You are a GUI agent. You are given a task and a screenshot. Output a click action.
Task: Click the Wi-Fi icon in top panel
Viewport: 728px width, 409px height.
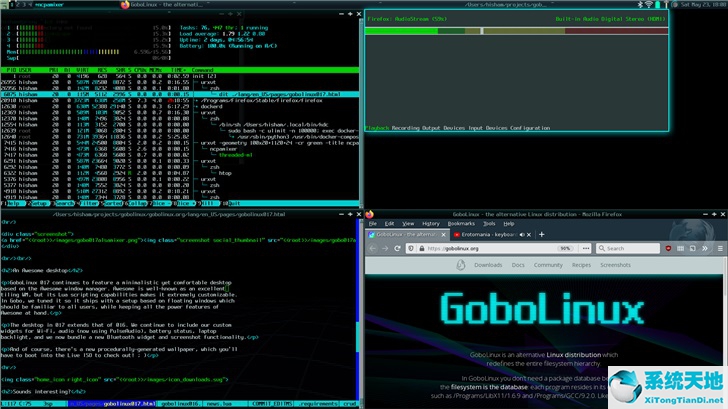[649, 5]
